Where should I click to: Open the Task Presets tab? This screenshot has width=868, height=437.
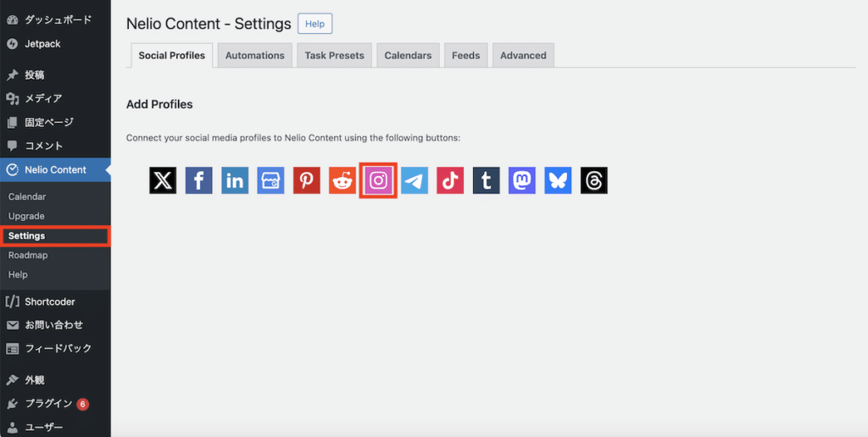coord(334,55)
